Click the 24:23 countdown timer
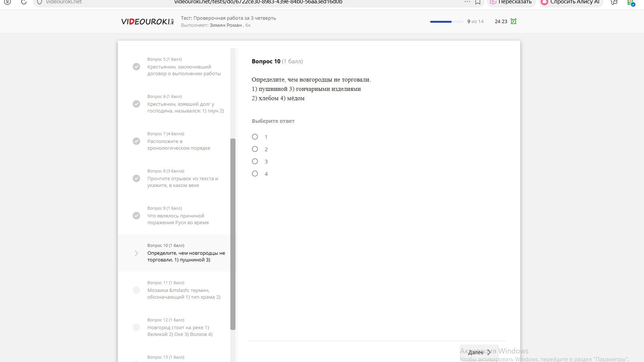The width and height of the screenshot is (644, 362). [x=501, y=22]
